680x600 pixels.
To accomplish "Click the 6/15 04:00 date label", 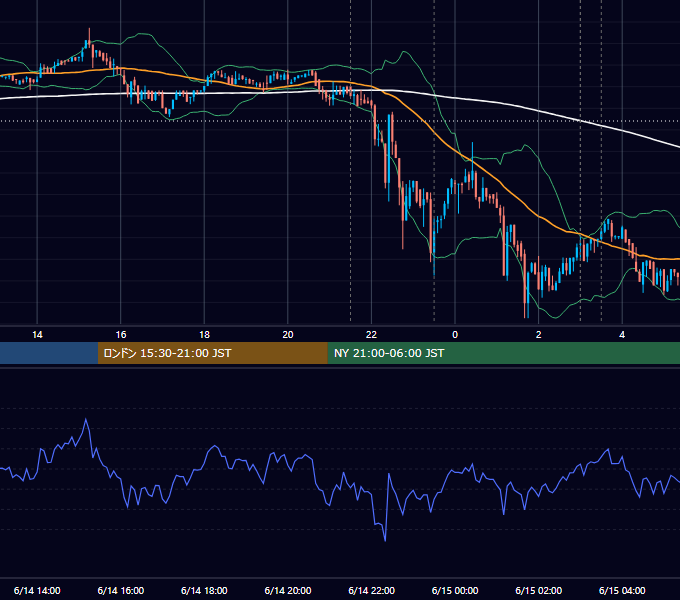I will coord(622,590).
